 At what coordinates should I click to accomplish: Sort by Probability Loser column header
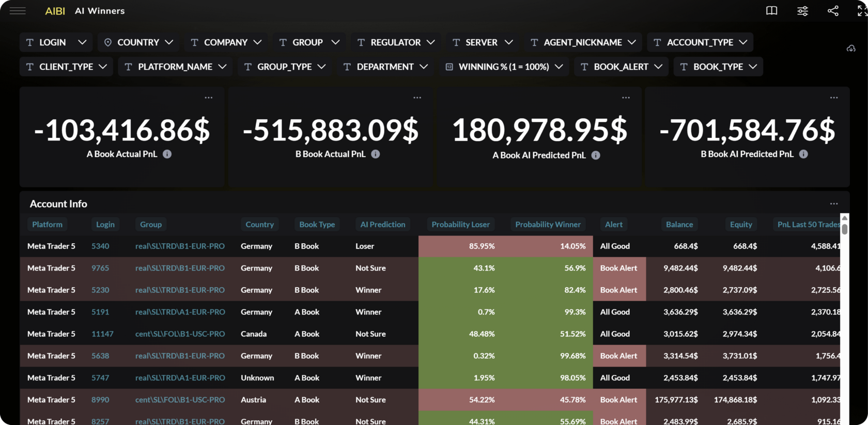coord(461,225)
